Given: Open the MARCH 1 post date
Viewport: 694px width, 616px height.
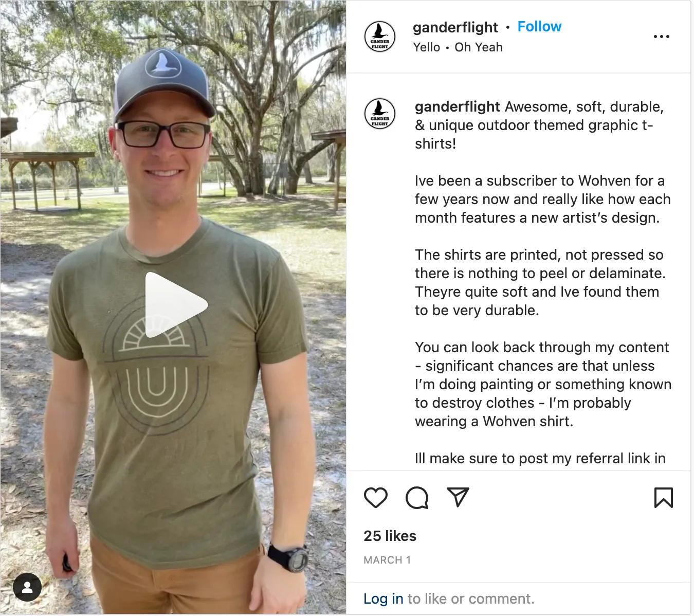Looking at the screenshot, I should (387, 560).
